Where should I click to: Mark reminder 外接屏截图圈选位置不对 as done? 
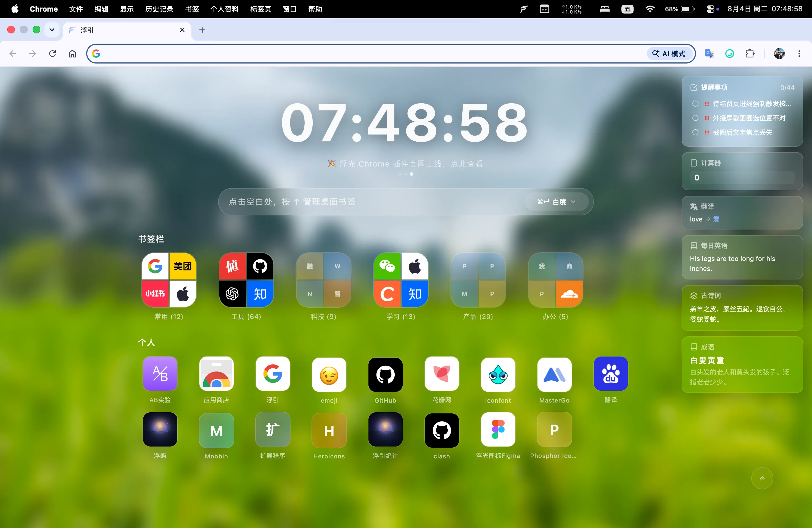click(695, 118)
